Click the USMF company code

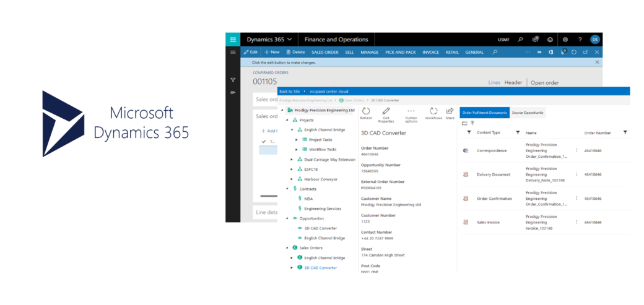(504, 40)
